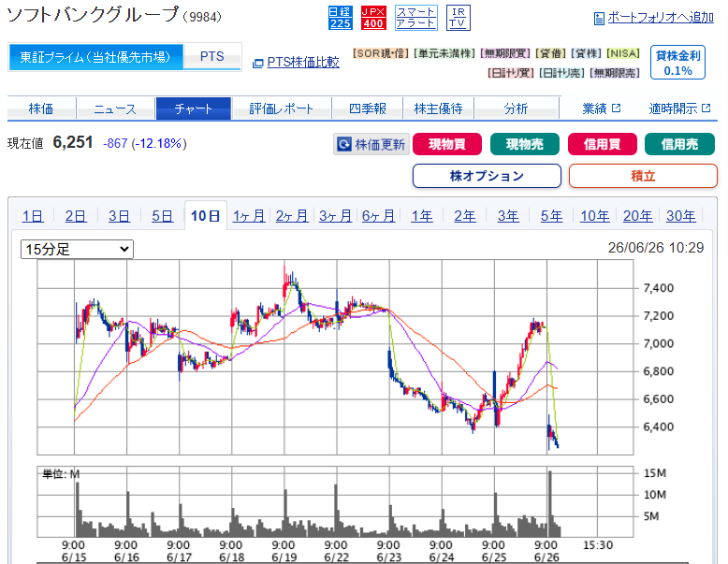This screenshot has width=728, height=564.
Task: Switch to PTS market toggle
Action: coord(212,57)
